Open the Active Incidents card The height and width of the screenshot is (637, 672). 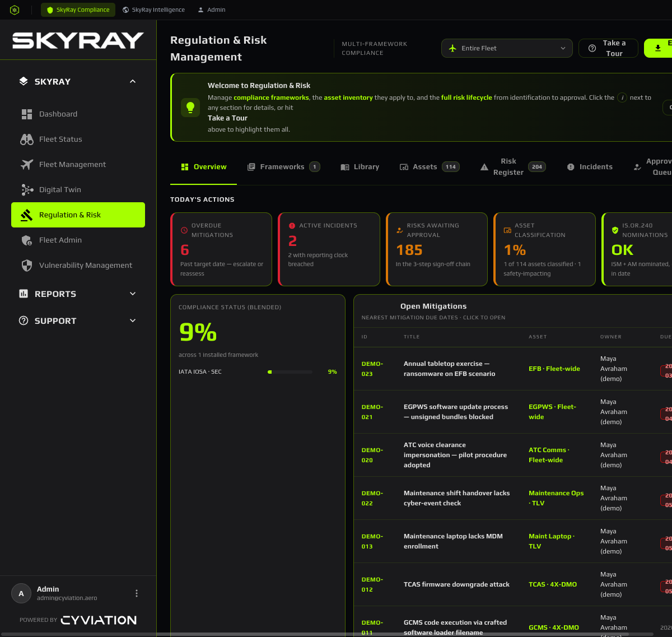(329, 249)
